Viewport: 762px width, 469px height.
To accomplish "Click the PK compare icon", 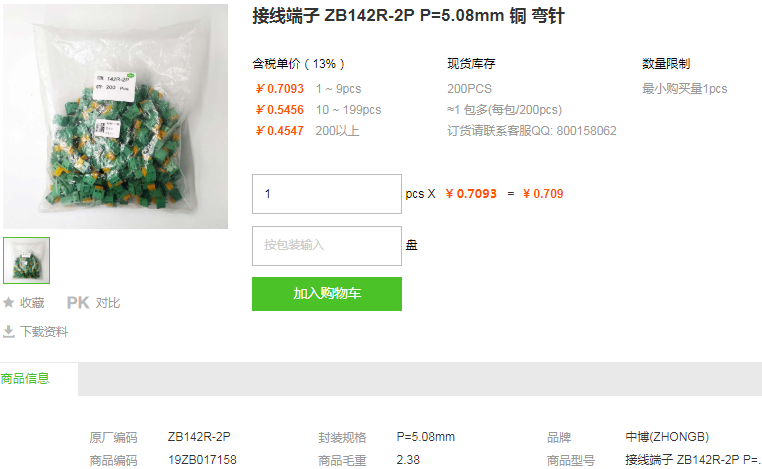I will pos(78,303).
